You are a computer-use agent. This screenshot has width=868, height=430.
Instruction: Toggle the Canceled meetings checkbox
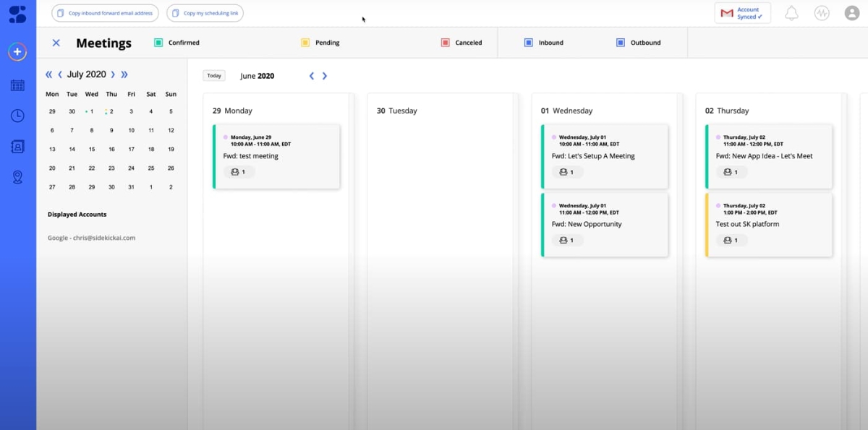445,43
